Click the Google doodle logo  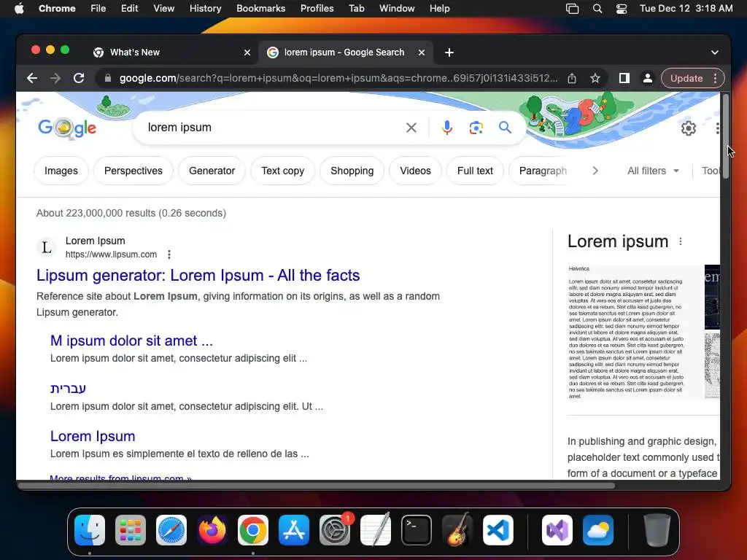[67, 128]
